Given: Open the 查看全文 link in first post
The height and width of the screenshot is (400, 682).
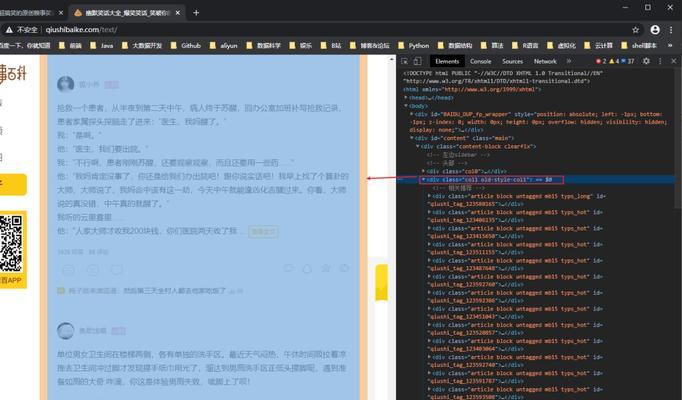Looking at the screenshot, I should (263, 231).
